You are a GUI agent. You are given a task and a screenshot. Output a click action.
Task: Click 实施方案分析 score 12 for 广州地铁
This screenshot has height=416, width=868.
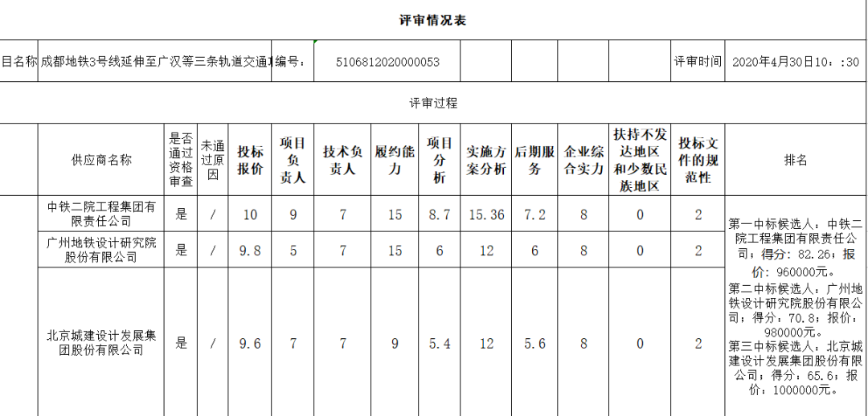486,250
